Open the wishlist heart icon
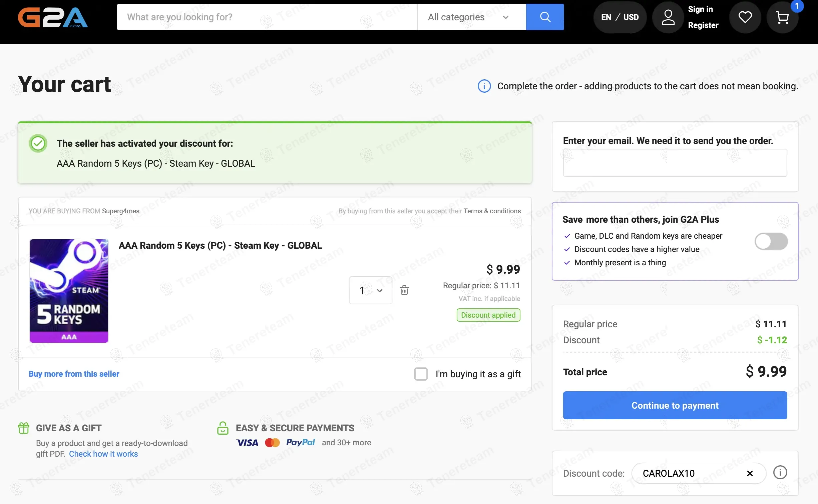The width and height of the screenshot is (818, 504). coord(745,17)
